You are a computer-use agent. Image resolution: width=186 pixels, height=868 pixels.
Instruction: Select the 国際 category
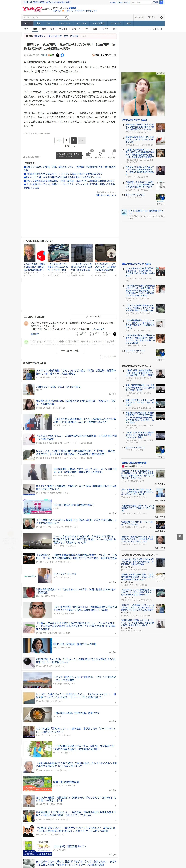tap(44, 29)
